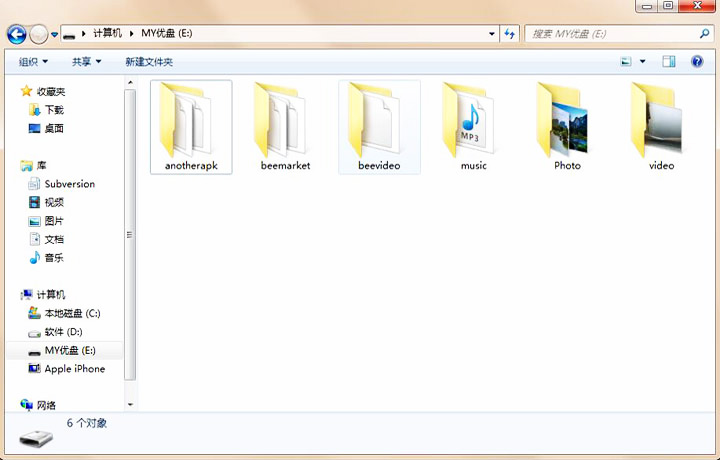Maximize the Explorer window
This screenshot has height=460, width=720.
668,6
